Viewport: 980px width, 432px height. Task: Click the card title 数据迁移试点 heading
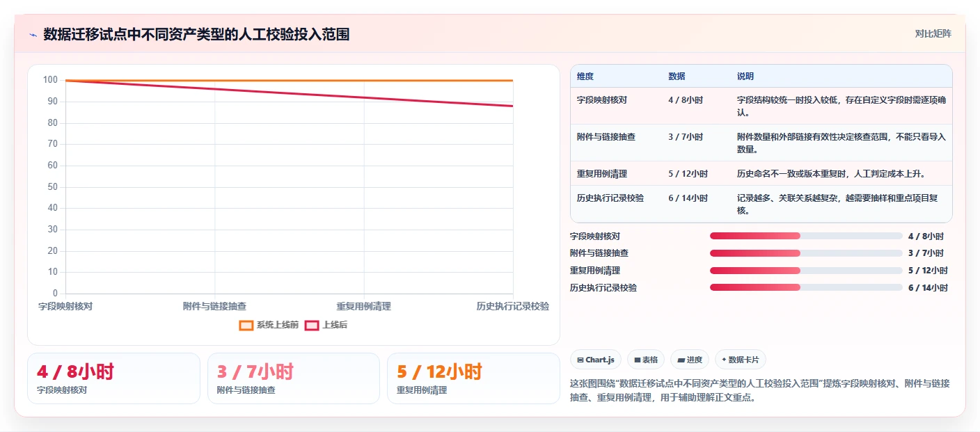coord(196,34)
